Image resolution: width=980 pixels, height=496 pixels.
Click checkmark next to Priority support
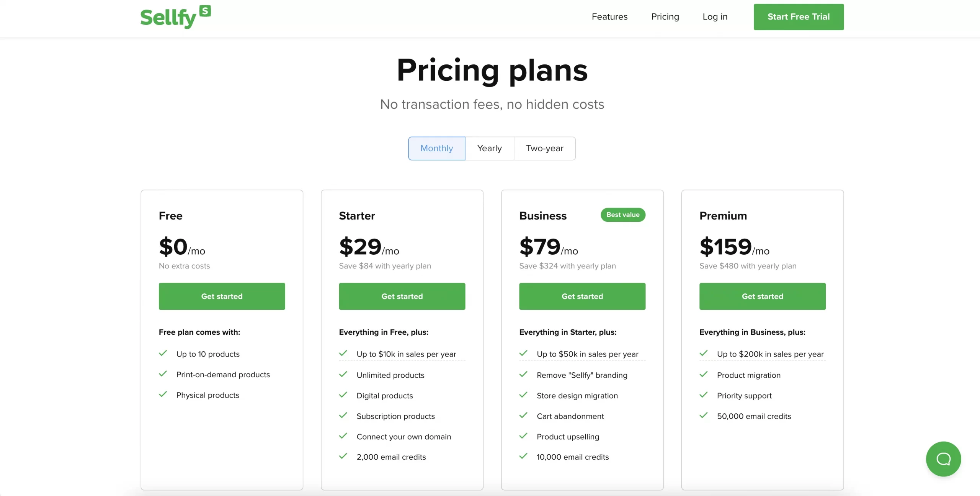pos(704,395)
